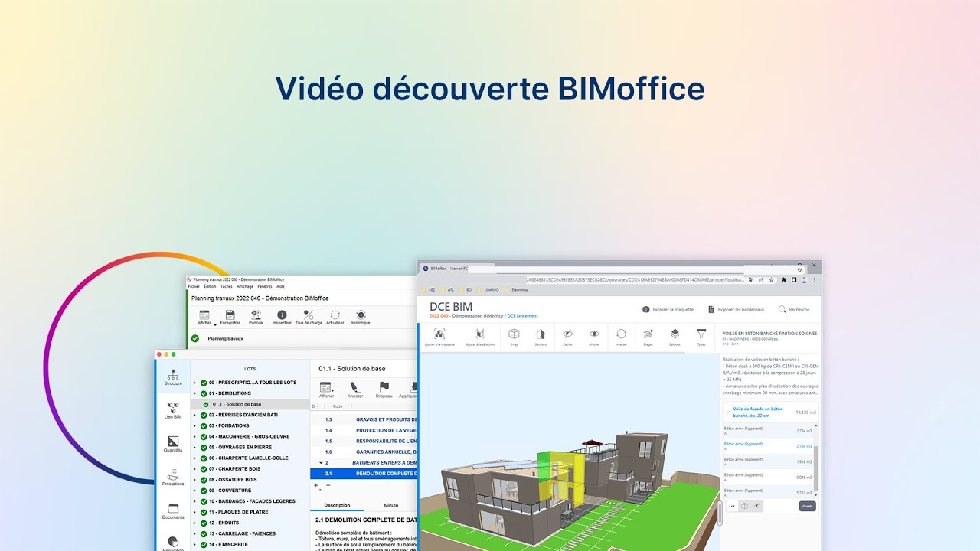
Task: Select highlighted Béton armé row 2,734 m3
Action: click(x=768, y=445)
